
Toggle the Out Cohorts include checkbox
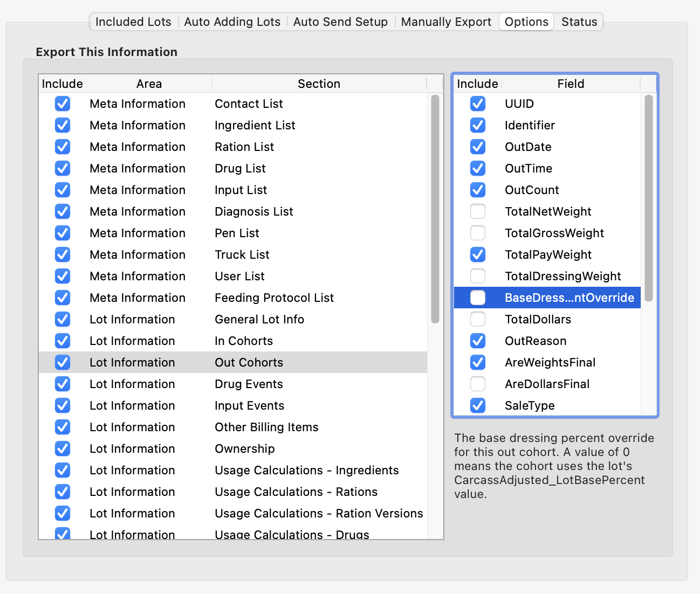coord(63,362)
